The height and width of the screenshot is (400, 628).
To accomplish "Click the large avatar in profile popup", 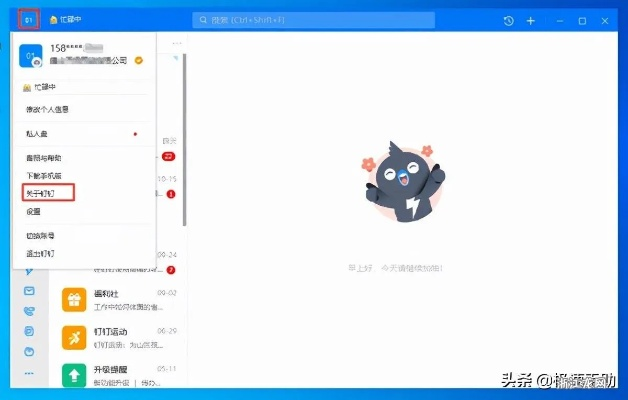I will (x=31, y=56).
